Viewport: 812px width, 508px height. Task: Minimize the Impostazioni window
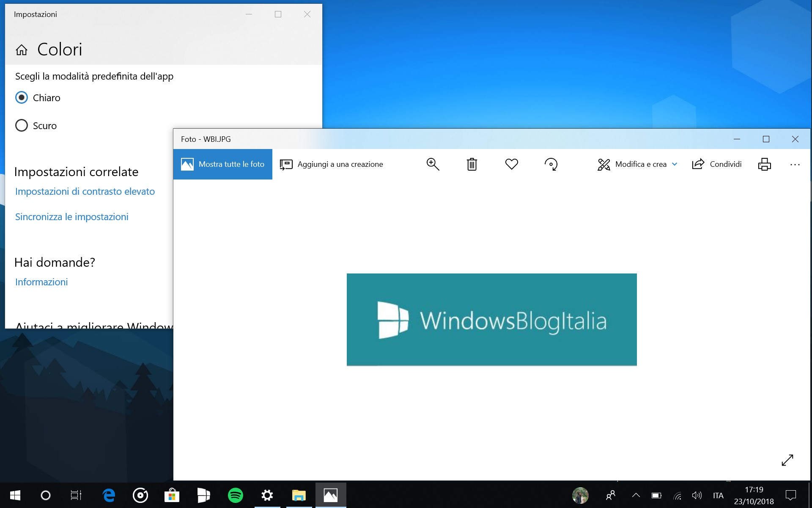point(249,14)
